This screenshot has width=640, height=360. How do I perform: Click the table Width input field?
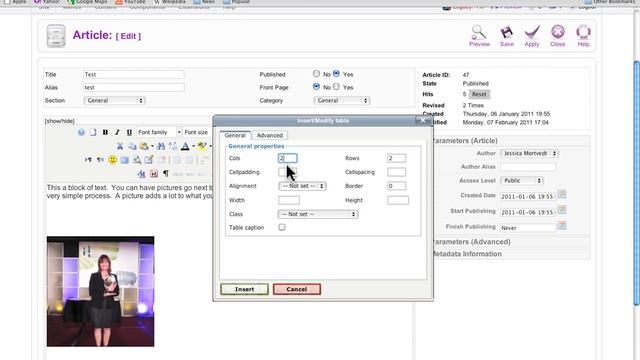pos(289,200)
